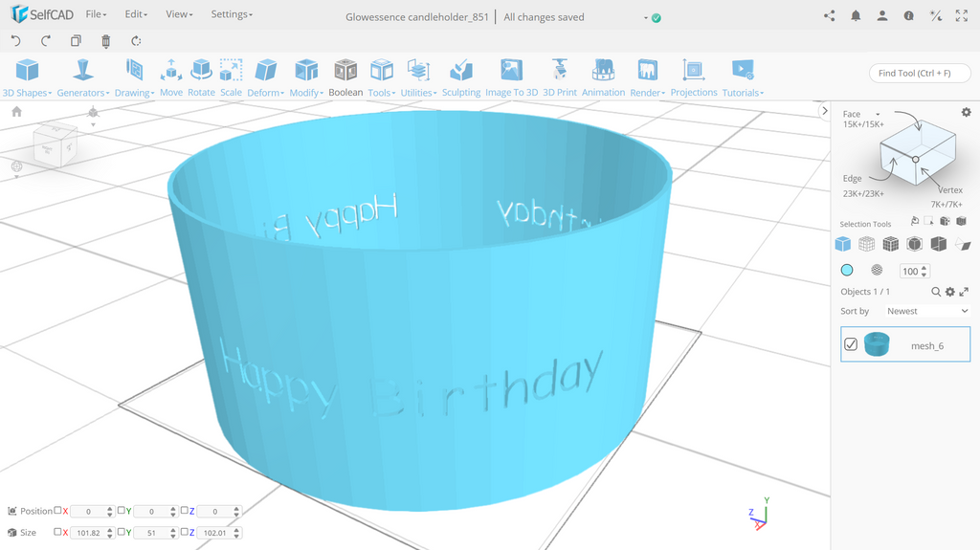Enable Position Y checkbox
980x550 pixels.
click(x=122, y=510)
